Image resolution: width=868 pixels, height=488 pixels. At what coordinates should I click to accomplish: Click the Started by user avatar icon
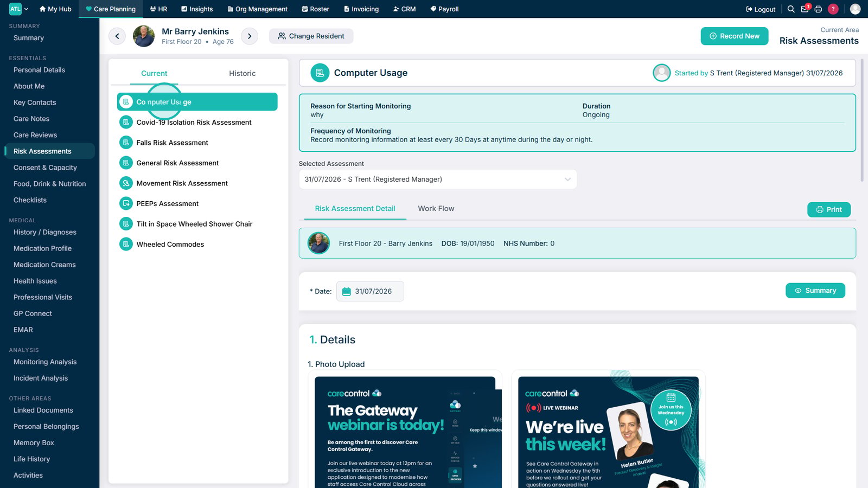tap(661, 73)
